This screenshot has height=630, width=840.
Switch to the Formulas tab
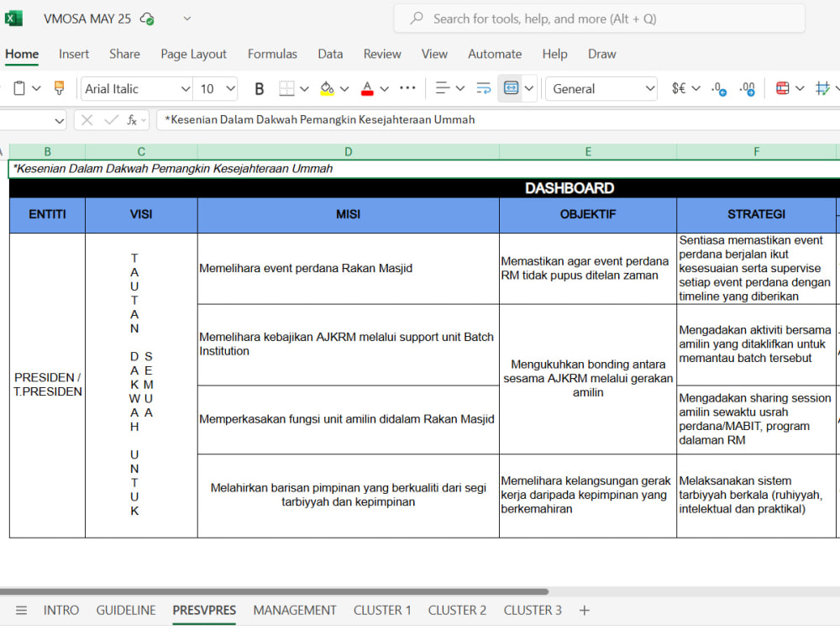272,54
